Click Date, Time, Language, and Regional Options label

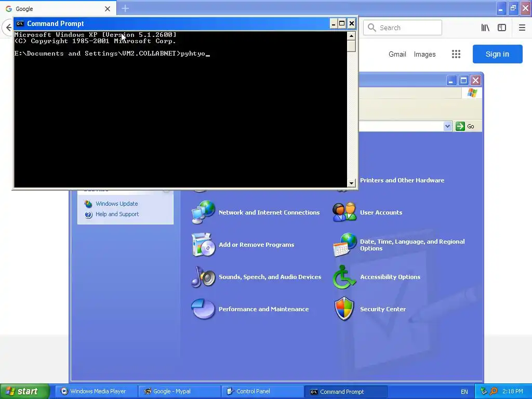click(x=412, y=245)
